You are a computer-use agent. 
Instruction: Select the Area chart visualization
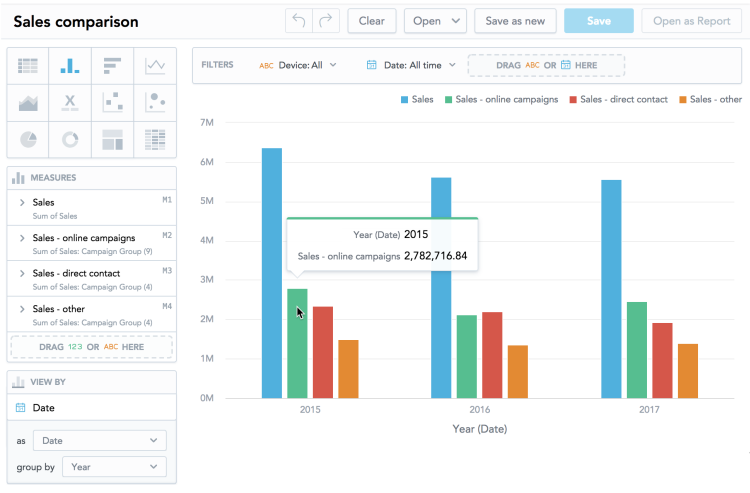click(28, 102)
